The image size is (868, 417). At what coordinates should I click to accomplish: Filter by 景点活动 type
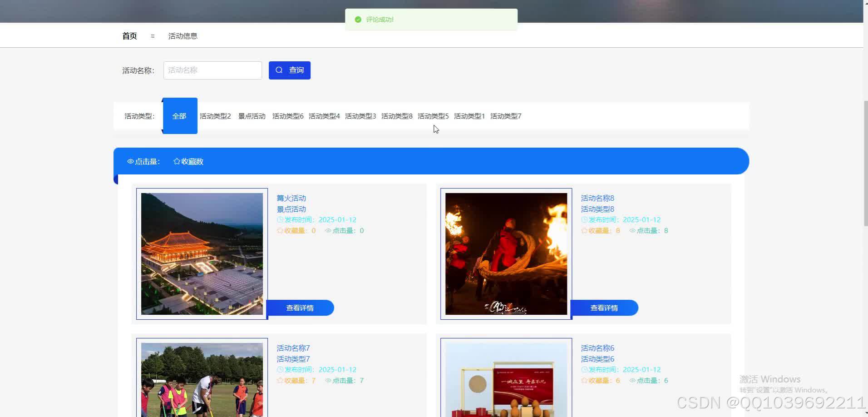(252, 116)
